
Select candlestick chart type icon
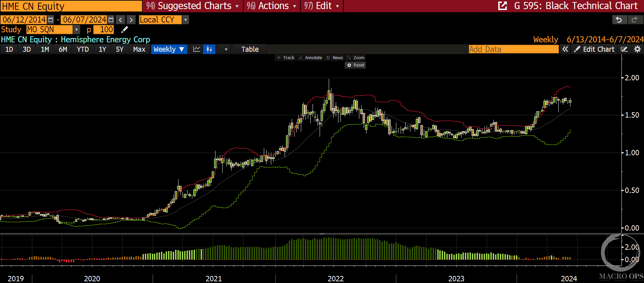tap(209, 49)
